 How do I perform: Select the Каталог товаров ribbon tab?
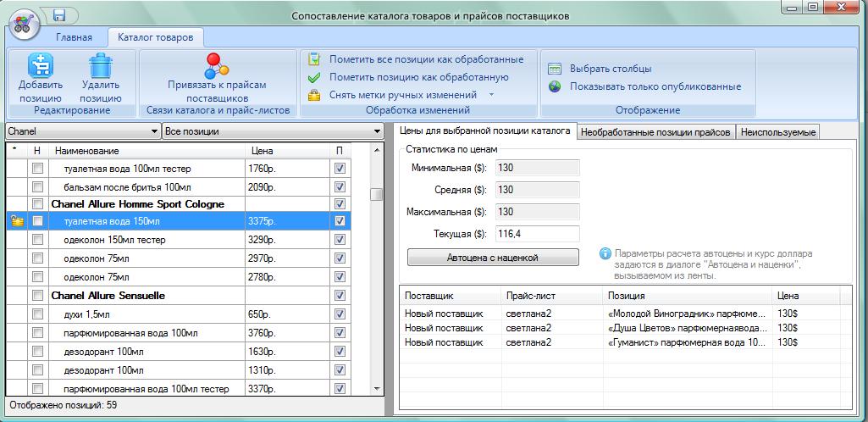(156, 37)
